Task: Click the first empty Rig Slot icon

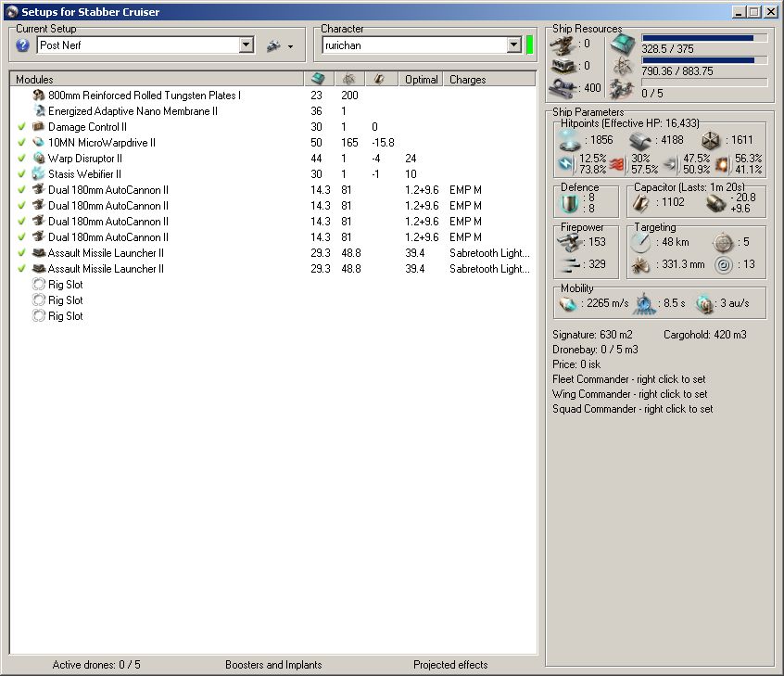Action: pos(38,285)
